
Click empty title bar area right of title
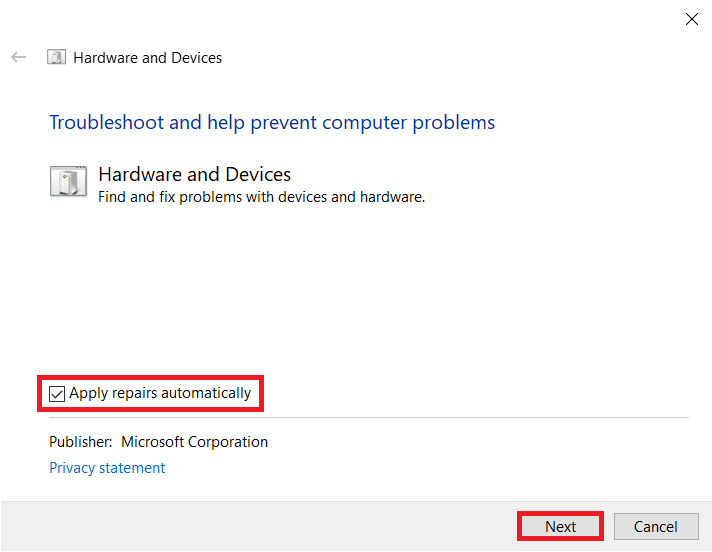450,58
